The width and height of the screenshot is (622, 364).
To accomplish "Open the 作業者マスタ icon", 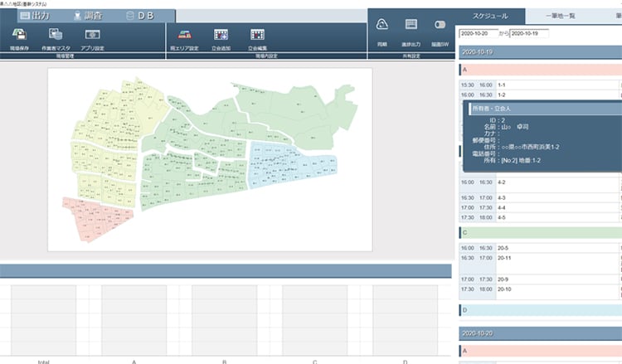I will (56, 35).
